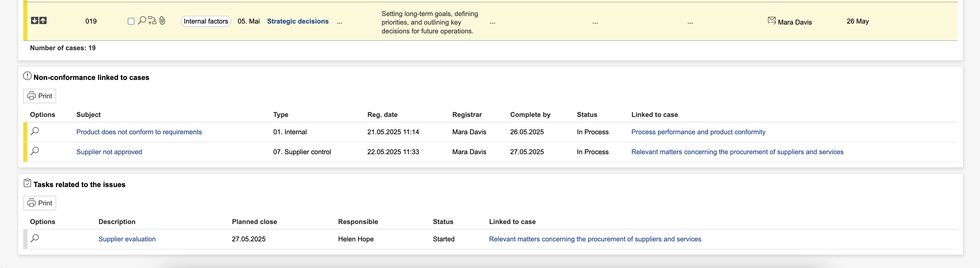Screen dimensions: 980x268
Task: Open Supplier not approved non-conformance
Action: (x=109, y=152)
